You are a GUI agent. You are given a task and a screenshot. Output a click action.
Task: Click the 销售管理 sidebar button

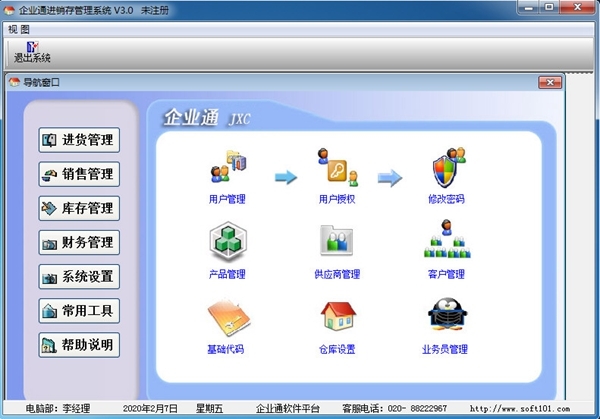[79, 174]
